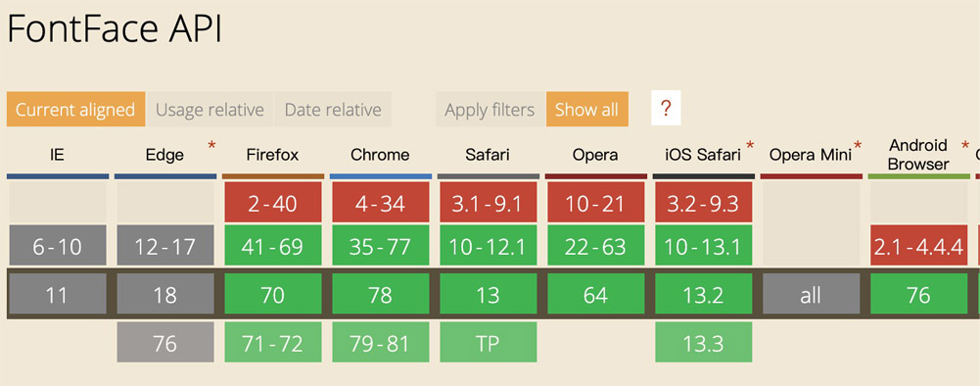This screenshot has width=980, height=386.
Task: Click the Chrome column header
Action: 380,155
